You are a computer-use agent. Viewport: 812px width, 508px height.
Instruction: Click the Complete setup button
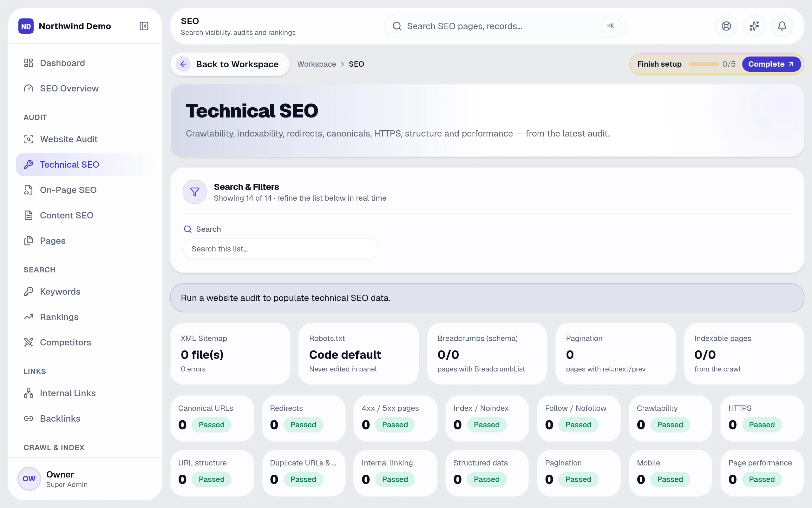pos(771,64)
